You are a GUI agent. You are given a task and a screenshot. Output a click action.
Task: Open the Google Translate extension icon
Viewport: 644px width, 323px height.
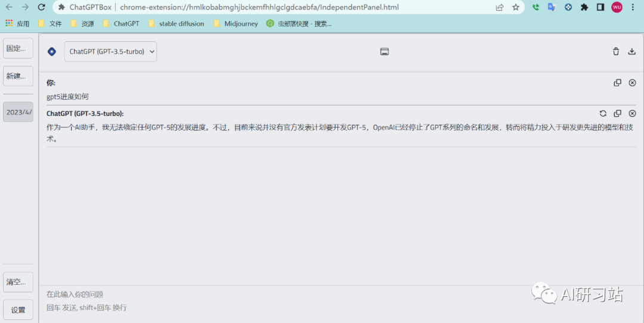tap(552, 7)
